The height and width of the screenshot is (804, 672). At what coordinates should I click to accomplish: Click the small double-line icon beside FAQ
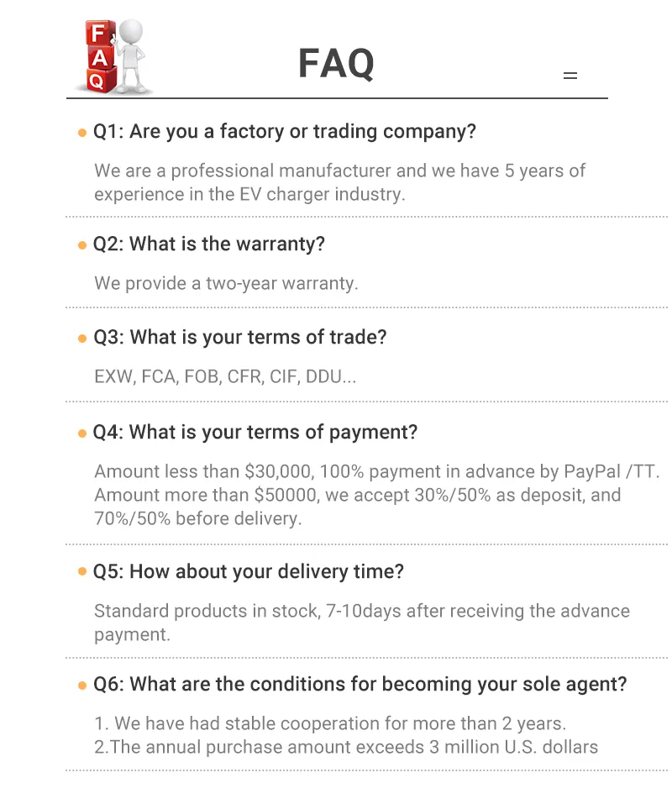pos(570,76)
